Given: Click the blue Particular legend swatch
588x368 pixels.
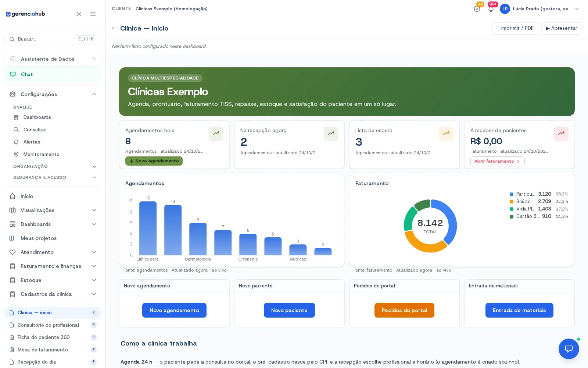Looking at the screenshot, I should pos(512,194).
